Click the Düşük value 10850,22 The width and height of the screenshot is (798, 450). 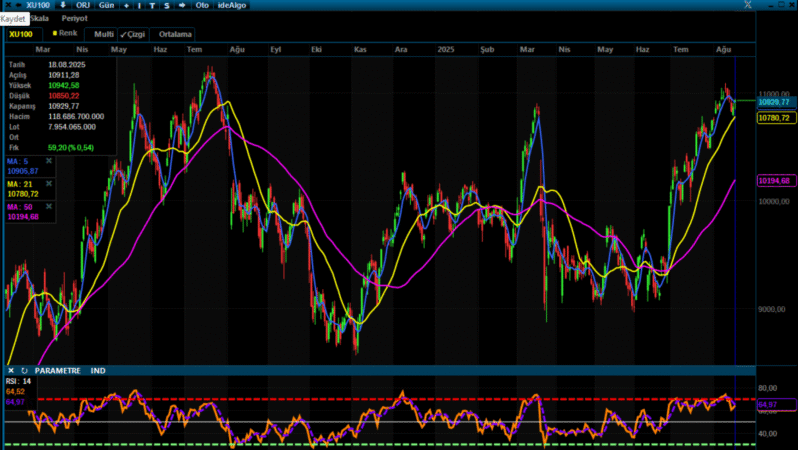(64, 96)
